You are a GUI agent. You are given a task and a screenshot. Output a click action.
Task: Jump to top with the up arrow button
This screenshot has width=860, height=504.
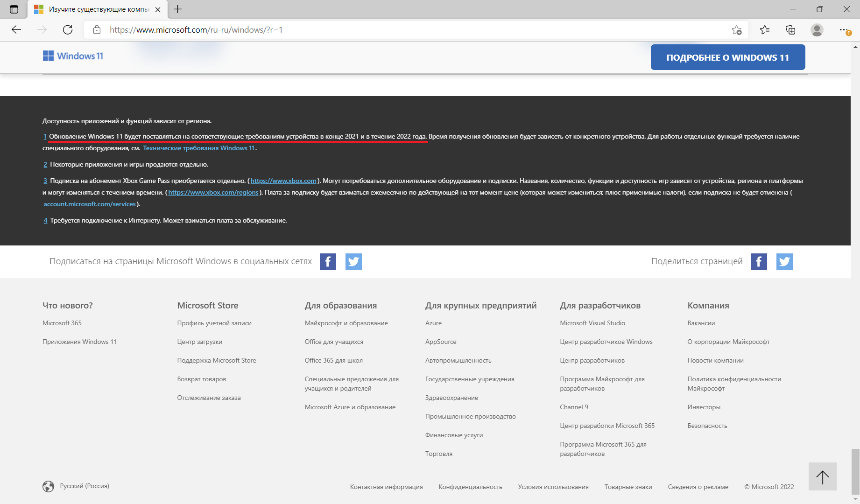(x=823, y=476)
